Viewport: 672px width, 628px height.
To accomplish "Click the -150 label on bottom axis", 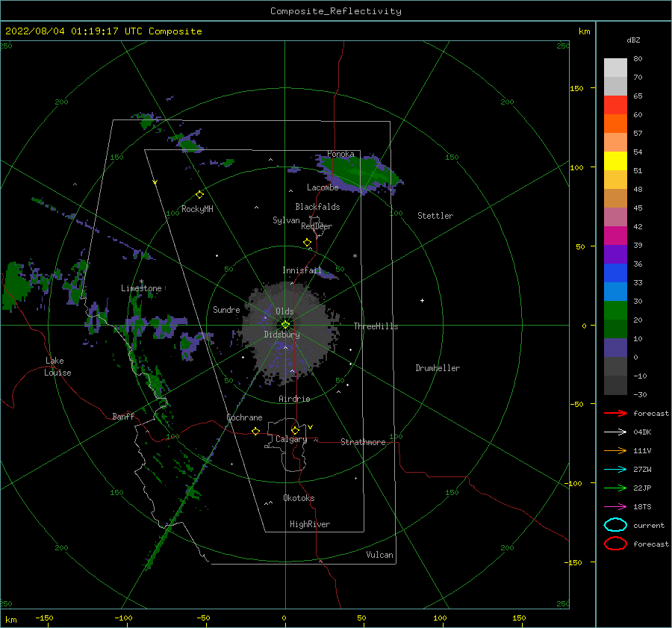I will 44,618.
